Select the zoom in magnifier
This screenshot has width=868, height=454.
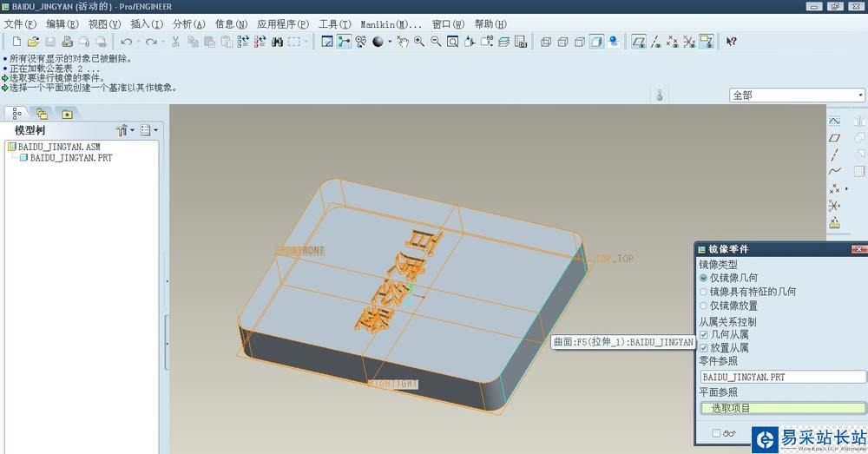pos(419,42)
